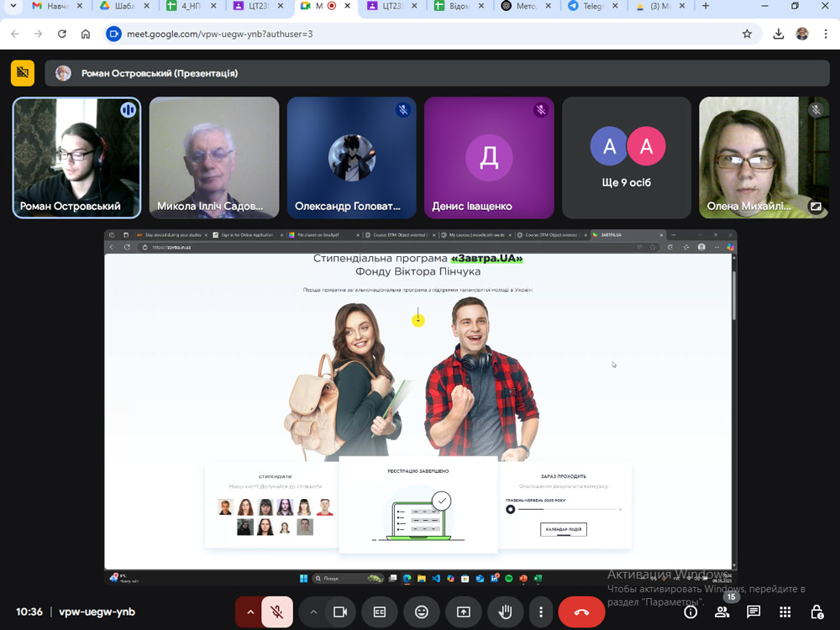Open the host controls lock icon
Viewport: 840px width, 630px height.
pyautogui.click(x=816, y=612)
